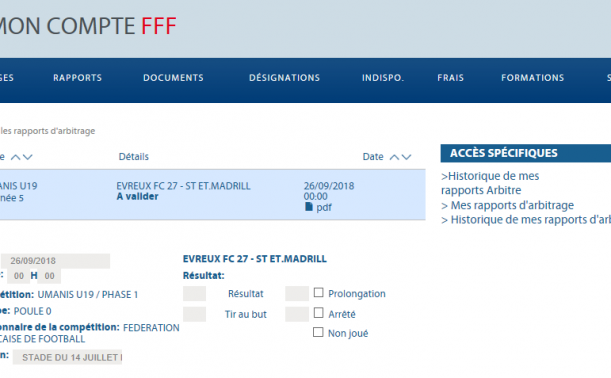Tick the Arrêté checkbox
Viewport: 611px width, 378px height.
318,313
